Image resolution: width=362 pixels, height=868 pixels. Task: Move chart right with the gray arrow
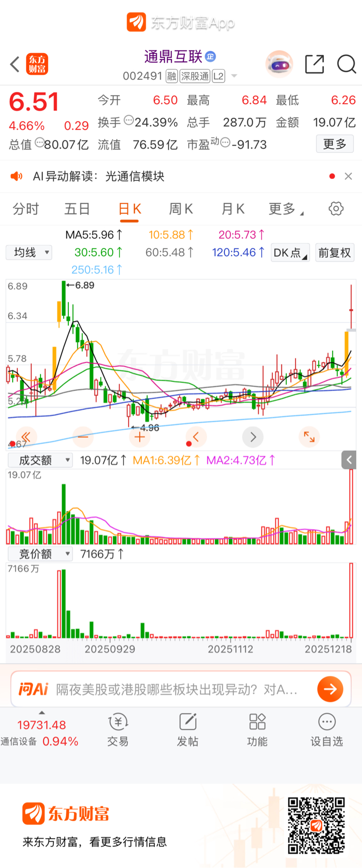[x=253, y=437]
